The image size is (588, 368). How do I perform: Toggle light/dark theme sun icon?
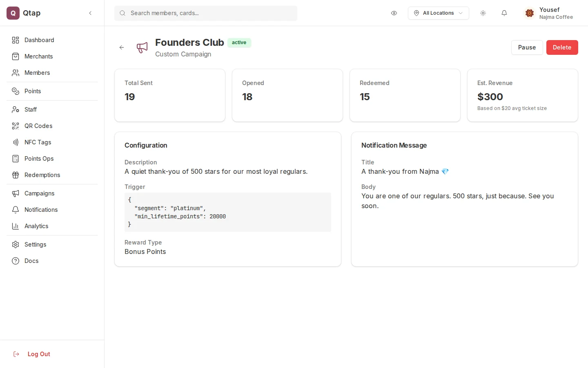pyautogui.click(x=483, y=13)
